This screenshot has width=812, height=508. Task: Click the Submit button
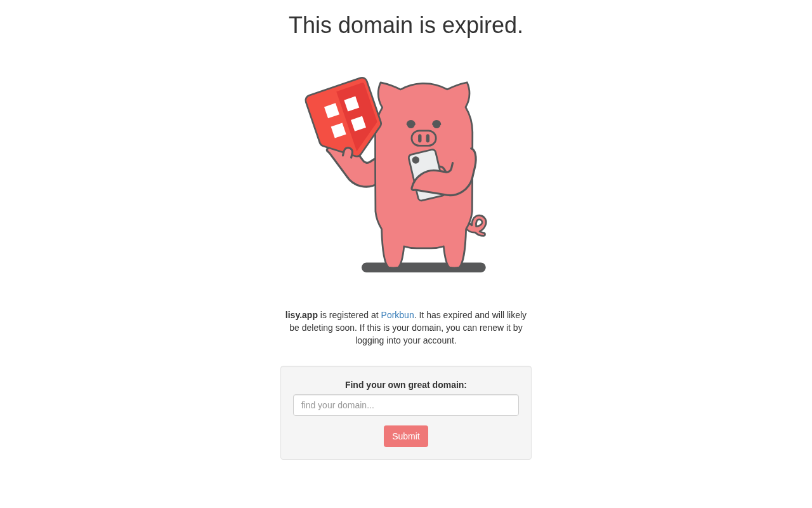[x=406, y=436]
